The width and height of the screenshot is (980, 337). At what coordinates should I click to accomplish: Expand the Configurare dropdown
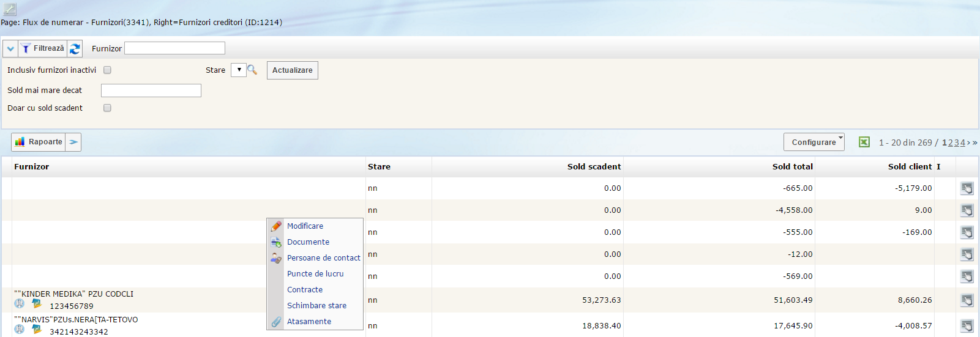click(x=814, y=143)
